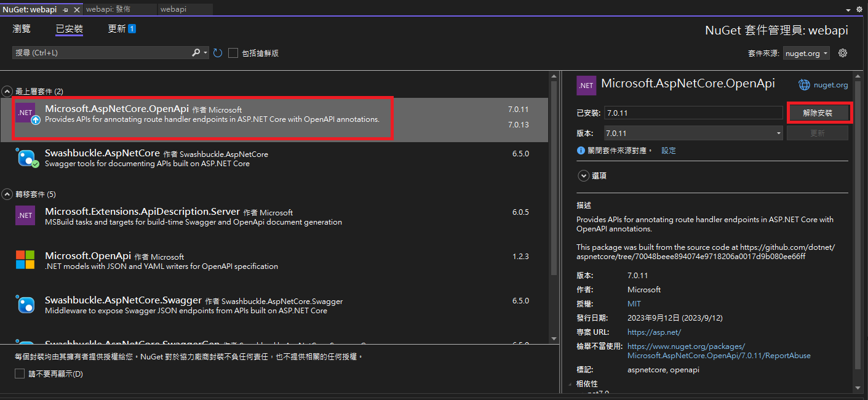The width and height of the screenshot is (868, 400).
Task: Click the Swashbuckle.AspNetCore package icon
Action: pyautogui.click(x=26, y=159)
